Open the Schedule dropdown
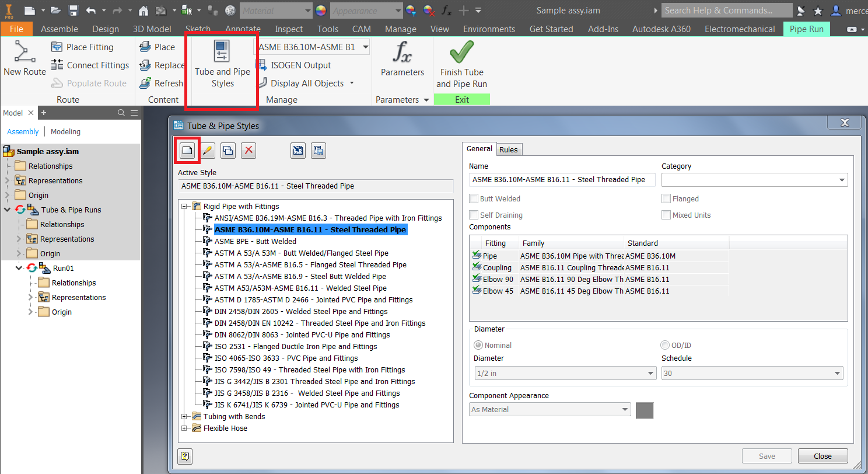Screen dimensions: 868x474 (838, 372)
